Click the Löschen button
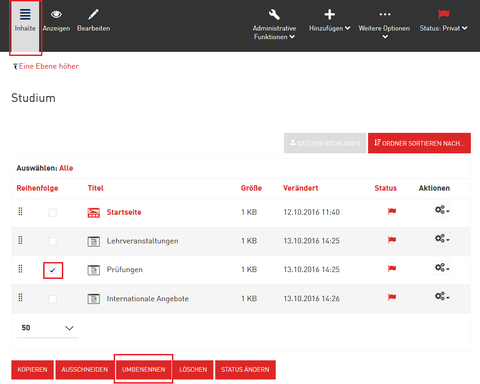Screen dimensions: 480x384 click(x=193, y=370)
